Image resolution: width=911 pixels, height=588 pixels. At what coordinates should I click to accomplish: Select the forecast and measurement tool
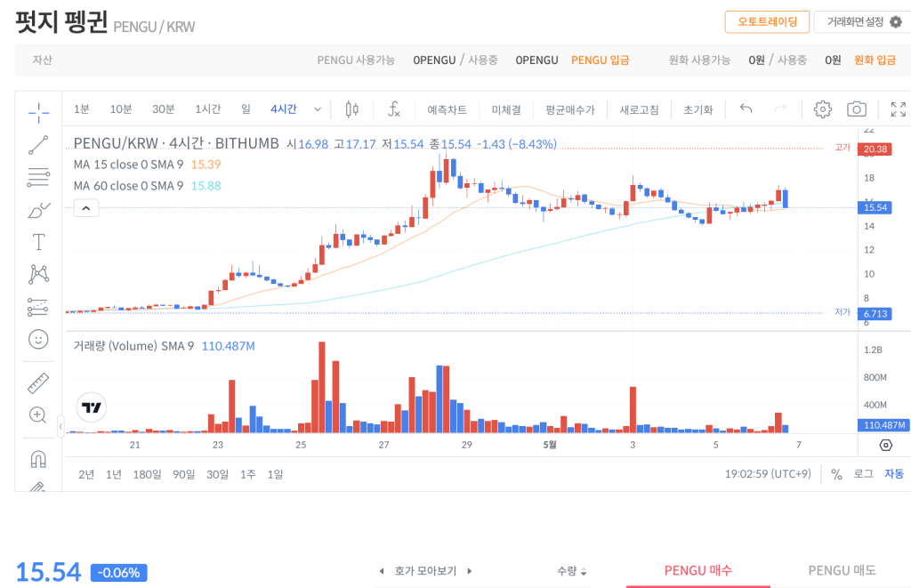coord(38,307)
